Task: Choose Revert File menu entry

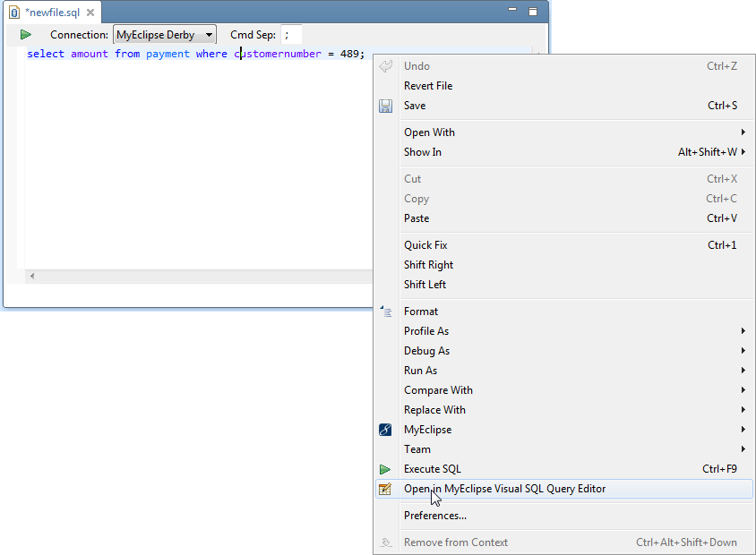Action: tap(428, 86)
